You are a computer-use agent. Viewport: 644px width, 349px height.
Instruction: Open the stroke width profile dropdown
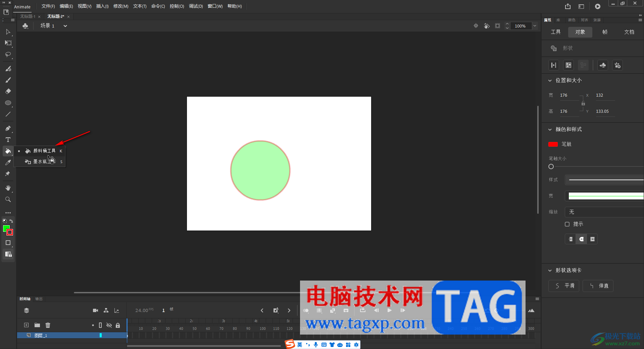(x=604, y=196)
